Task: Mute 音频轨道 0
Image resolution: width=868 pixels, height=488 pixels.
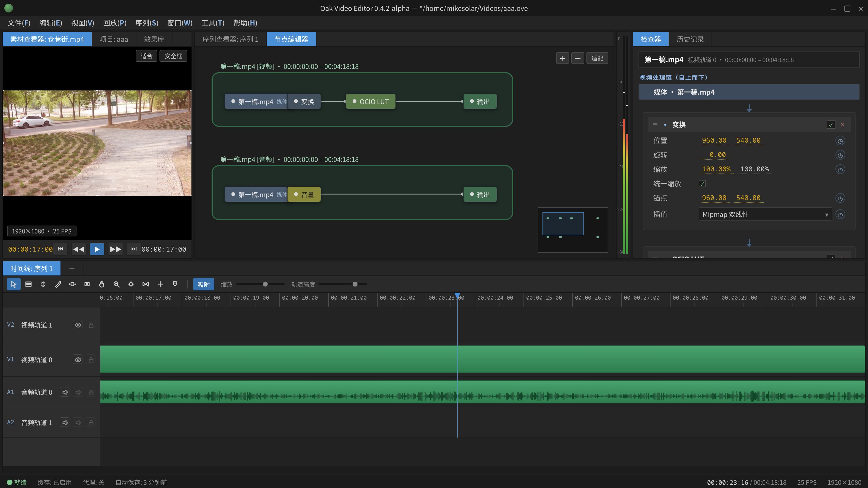Action: (65, 392)
